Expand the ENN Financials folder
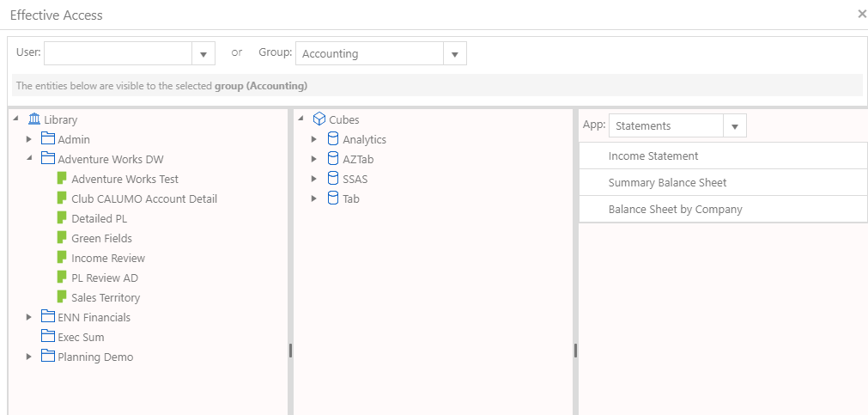Image resolution: width=868 pixels, height=415 pixels. coord(29,317)
